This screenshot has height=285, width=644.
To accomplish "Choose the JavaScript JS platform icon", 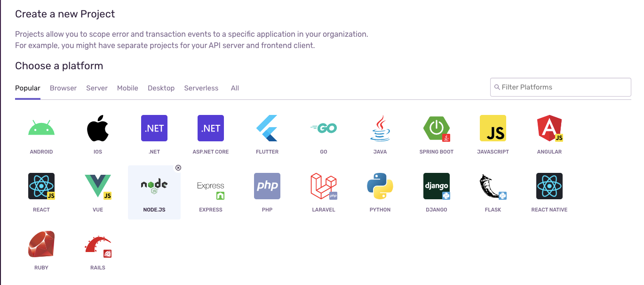I will click(x=493, y=128).
